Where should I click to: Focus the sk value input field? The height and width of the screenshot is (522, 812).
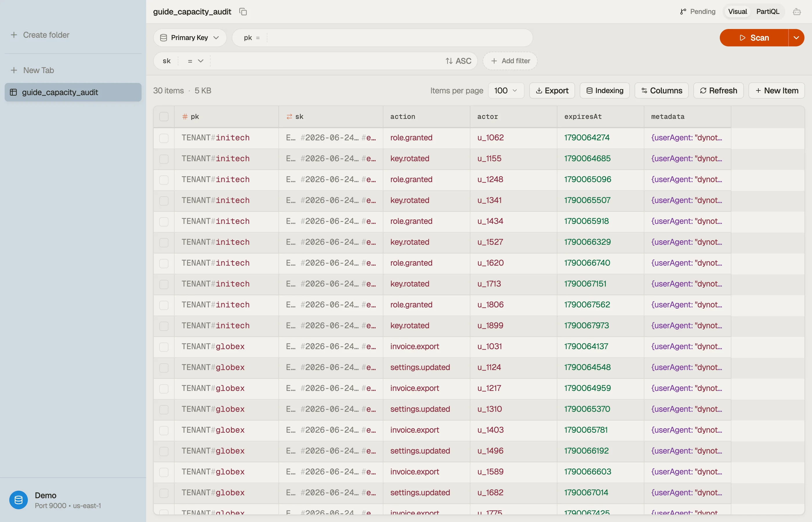tap(325, 61)
